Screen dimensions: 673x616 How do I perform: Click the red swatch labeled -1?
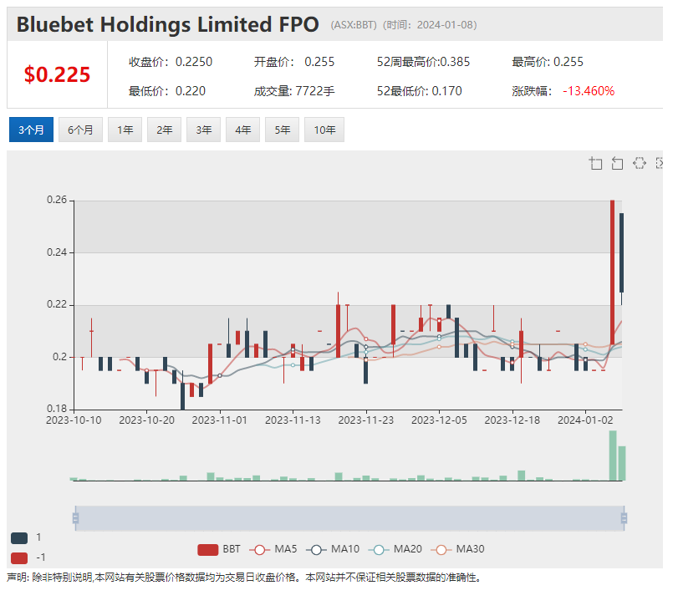(x=19, y=558)
